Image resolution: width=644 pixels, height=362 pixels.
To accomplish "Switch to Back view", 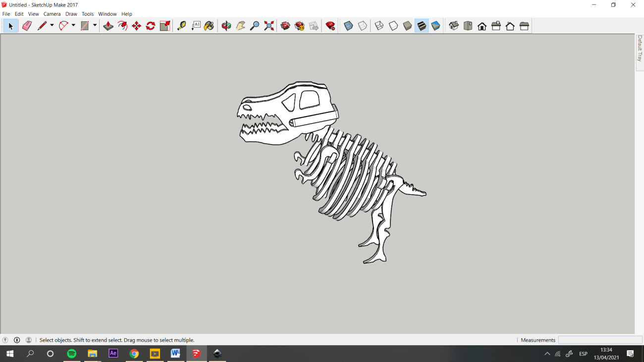I will point(510,26).
